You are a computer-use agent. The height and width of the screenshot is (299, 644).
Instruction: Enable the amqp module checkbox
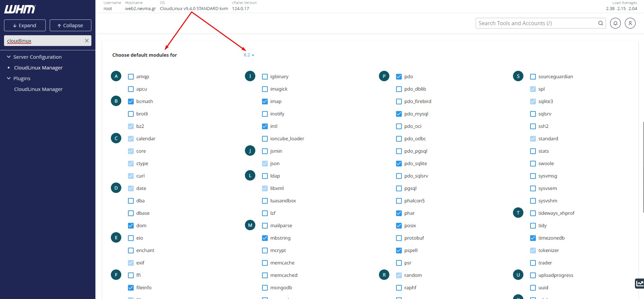point(131,77)
